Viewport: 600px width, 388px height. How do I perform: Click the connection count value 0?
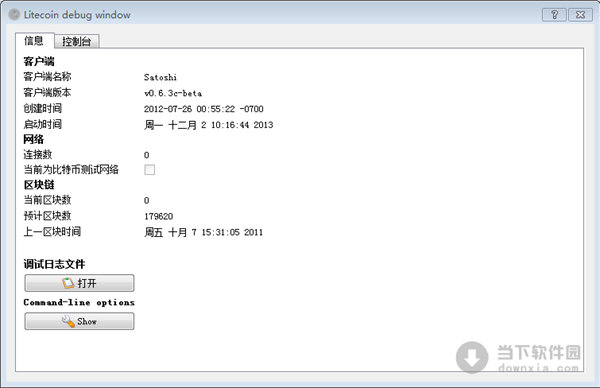[x=147, y=155]
